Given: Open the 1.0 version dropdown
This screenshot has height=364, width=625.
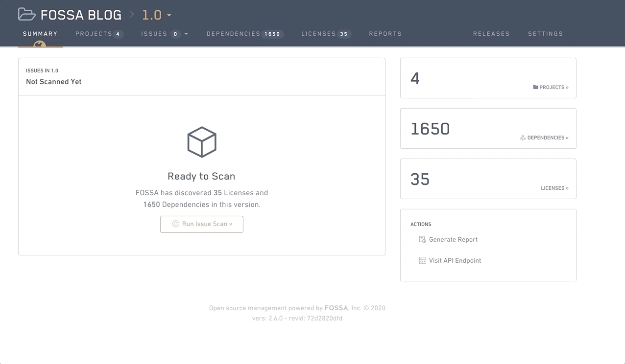Looking at the screenshot, I should [x=169, y=15].
